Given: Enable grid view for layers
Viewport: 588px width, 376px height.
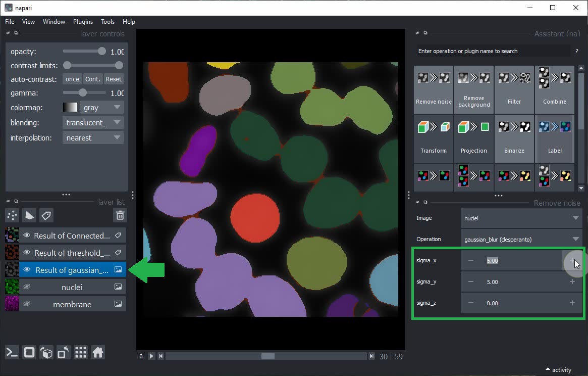Looking at the screenshot, I should pos(80,352).
